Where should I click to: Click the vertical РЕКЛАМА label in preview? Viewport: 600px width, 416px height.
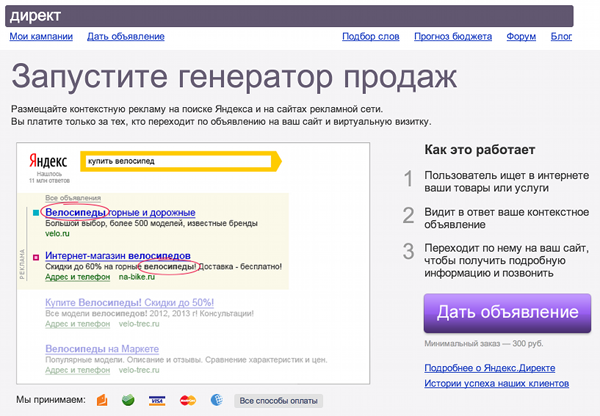(22, 264)
